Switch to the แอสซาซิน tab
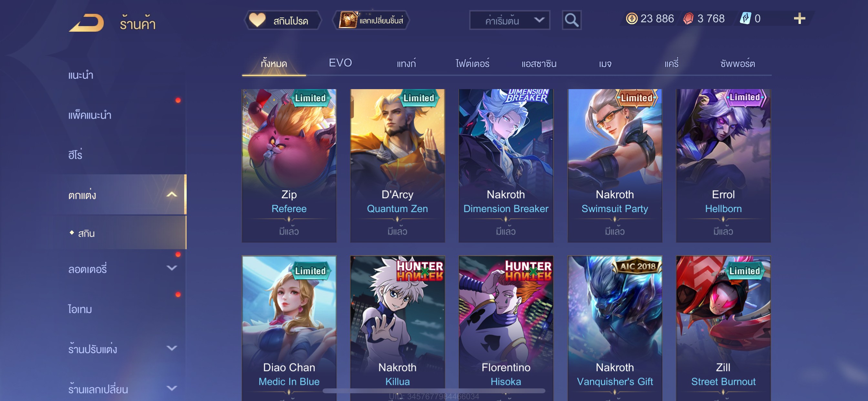The image size is (868, 401). 539,63
